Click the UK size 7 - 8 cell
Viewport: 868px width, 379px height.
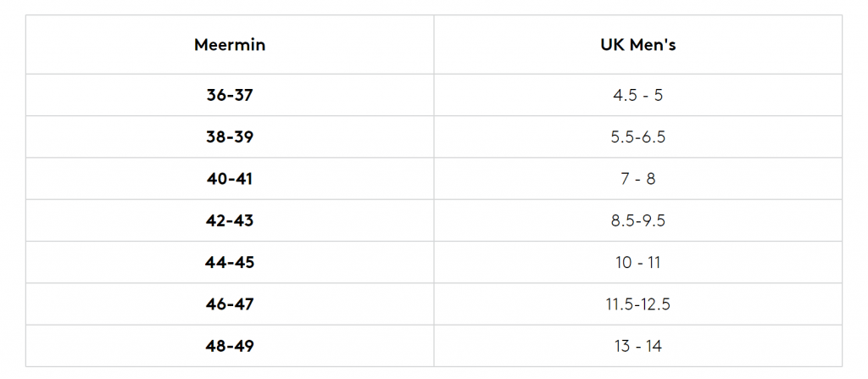tap(637, 178)
